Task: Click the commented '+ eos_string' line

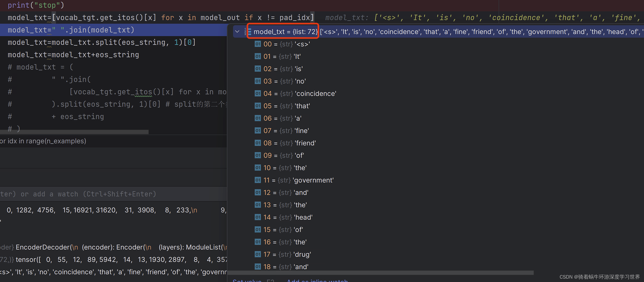Action: point(56,117)
